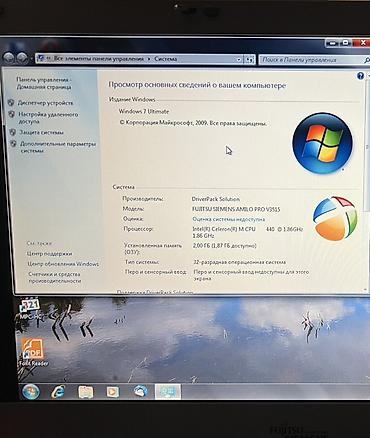Screen dimensions: 370x438
Task: Click the active System window taskbar button
Action: point(168,392)
